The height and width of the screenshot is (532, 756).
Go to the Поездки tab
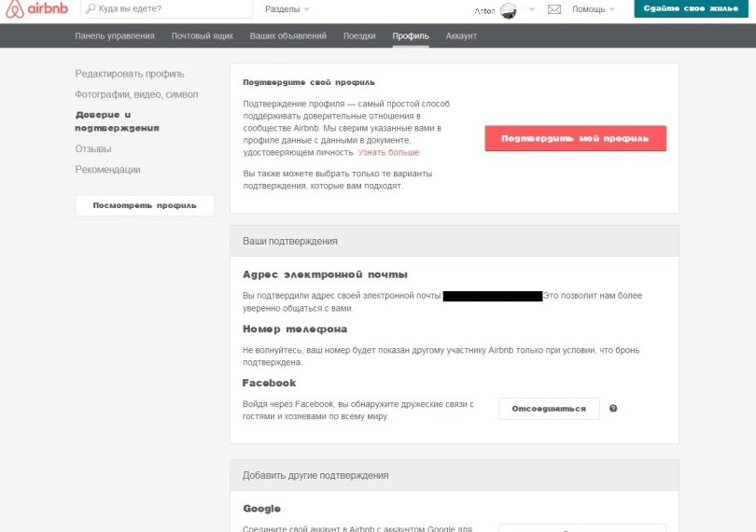359,35
